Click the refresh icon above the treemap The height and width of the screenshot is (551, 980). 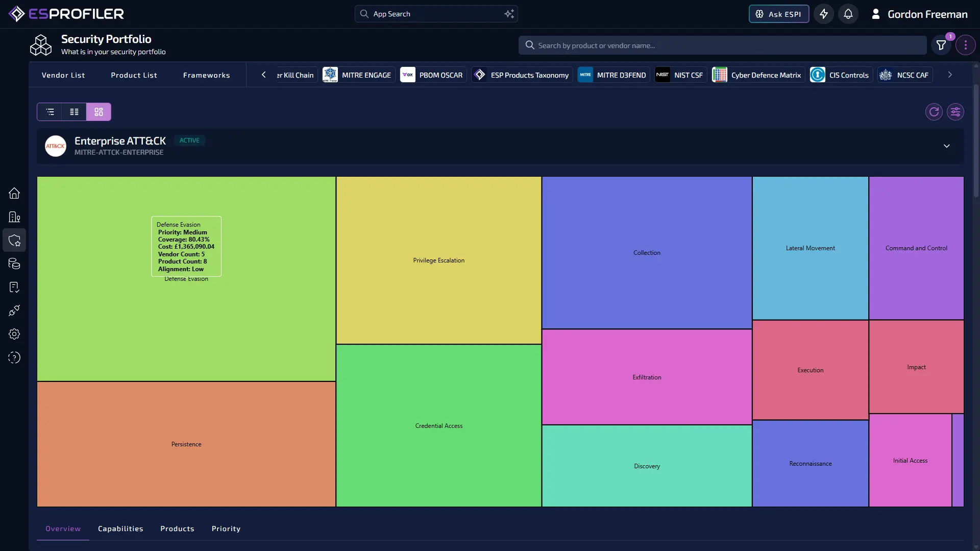tap(934, 112)
